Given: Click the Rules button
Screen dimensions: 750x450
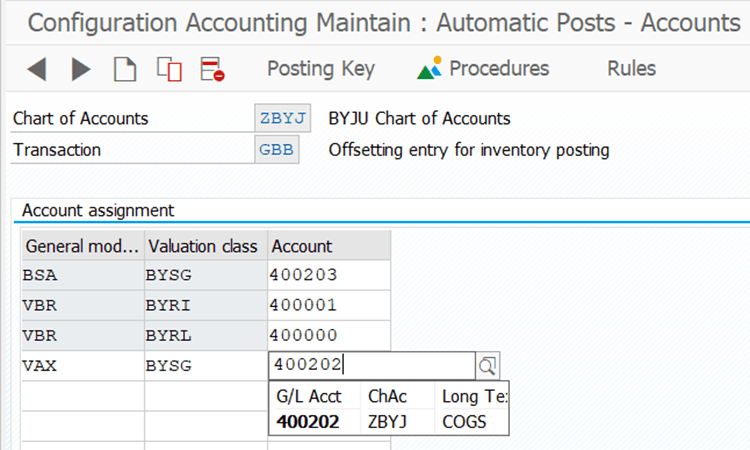Looking at the screenshot, I should pos(631,69).
